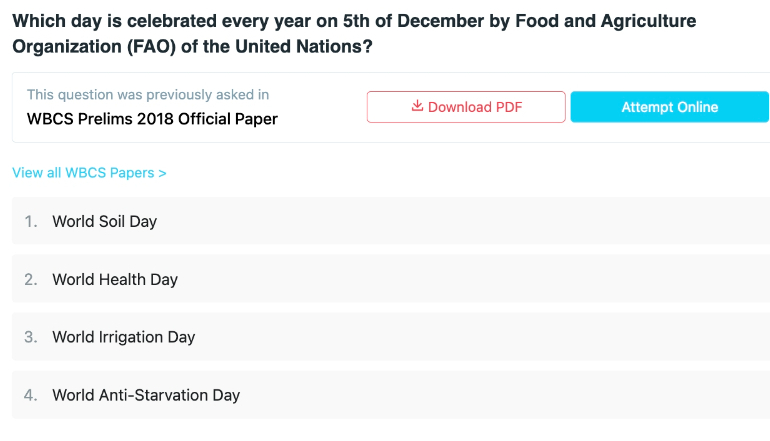The image size is (770, 441).
Task: Click the Download PDF button
Action: [x=466, y=107]
